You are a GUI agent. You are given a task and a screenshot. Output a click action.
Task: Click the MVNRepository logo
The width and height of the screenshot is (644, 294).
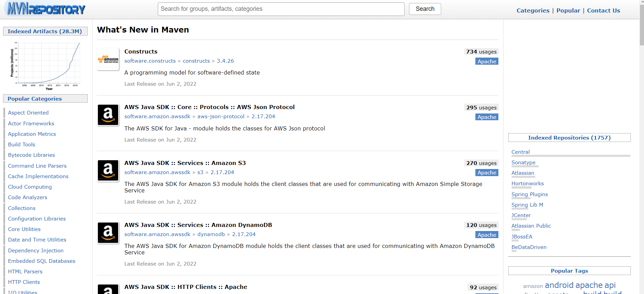[46, 9]
